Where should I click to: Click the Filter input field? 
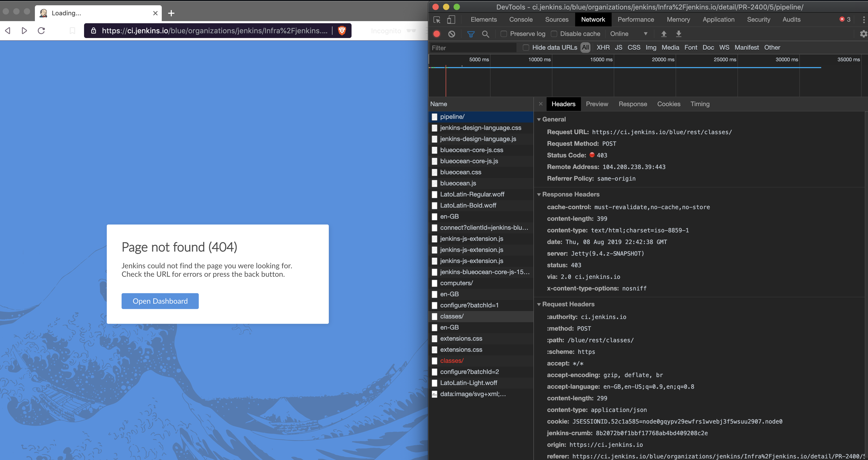[x=473, y=48]
